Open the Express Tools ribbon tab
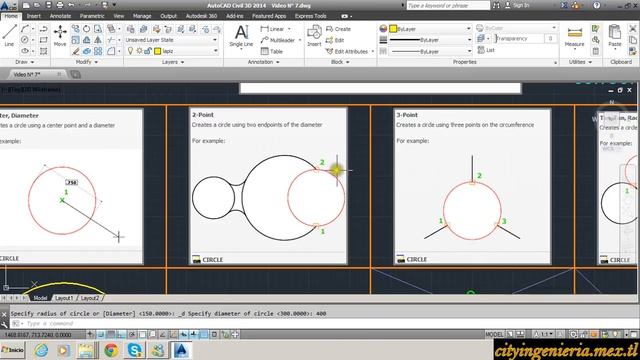 click(x=311, y=16)
